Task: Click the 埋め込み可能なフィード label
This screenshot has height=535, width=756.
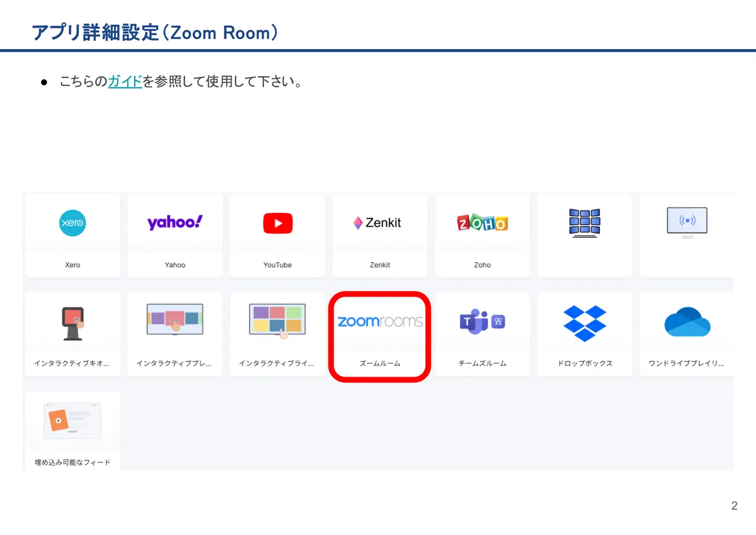Action: pyautogui.click(x=72, y=463)
